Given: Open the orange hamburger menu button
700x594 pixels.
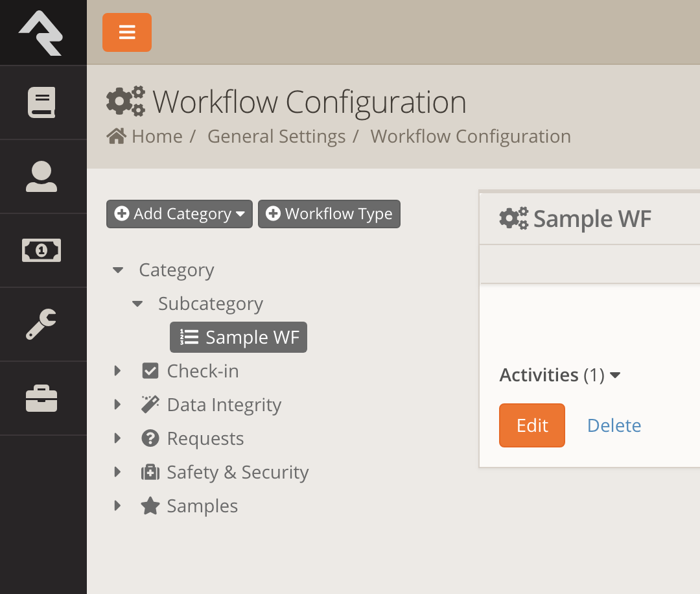Looking at the screenshot, I should tap(127, 31).
